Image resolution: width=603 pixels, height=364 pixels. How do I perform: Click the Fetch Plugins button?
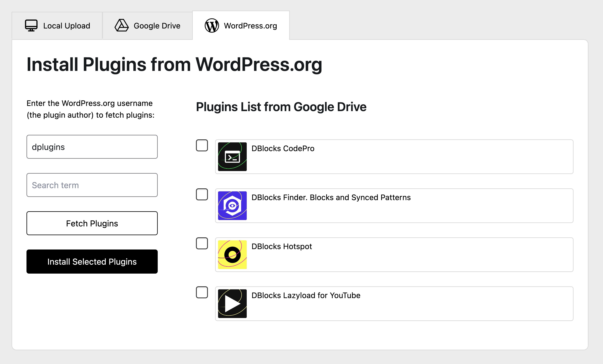tap(92, 223)
